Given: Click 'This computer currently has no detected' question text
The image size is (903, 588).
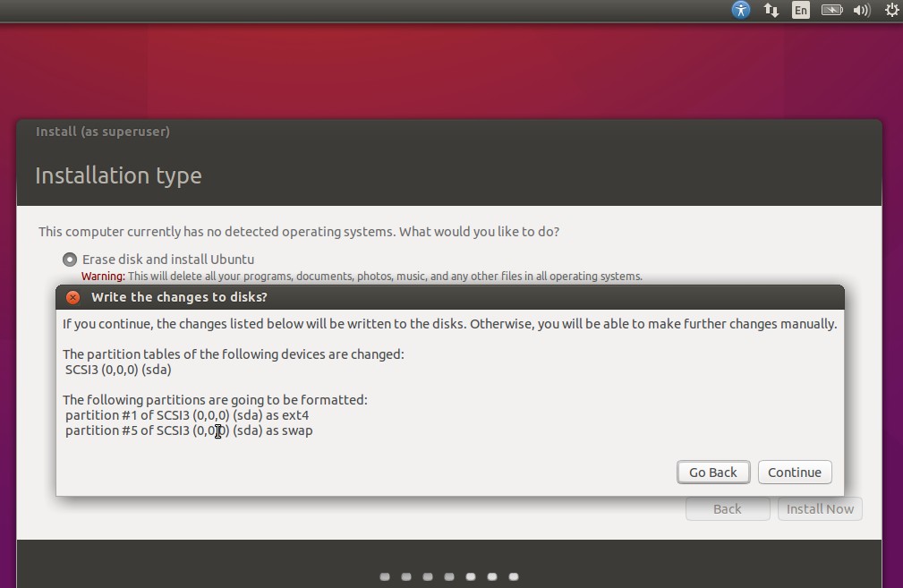Looking at the screenshot, I should 299,232.
